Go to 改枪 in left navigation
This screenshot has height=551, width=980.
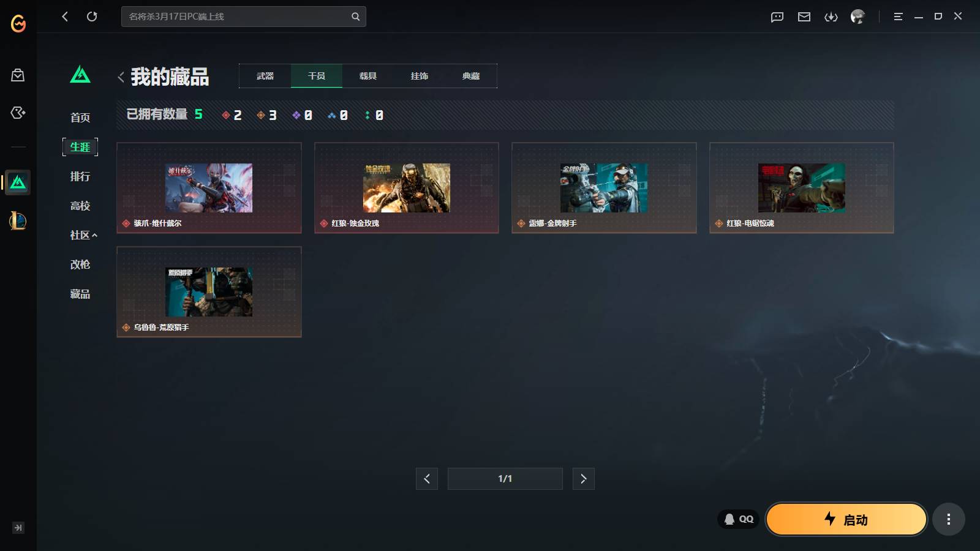[80, 264]
